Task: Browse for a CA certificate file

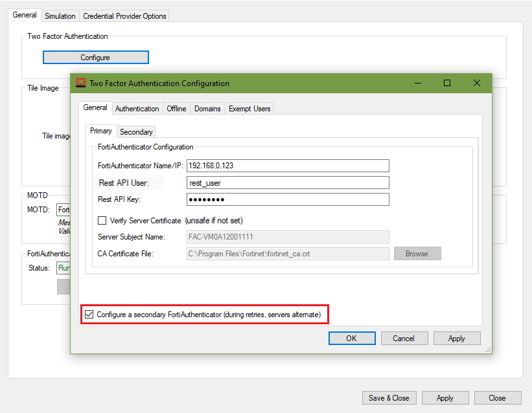Action: (417, 253)
